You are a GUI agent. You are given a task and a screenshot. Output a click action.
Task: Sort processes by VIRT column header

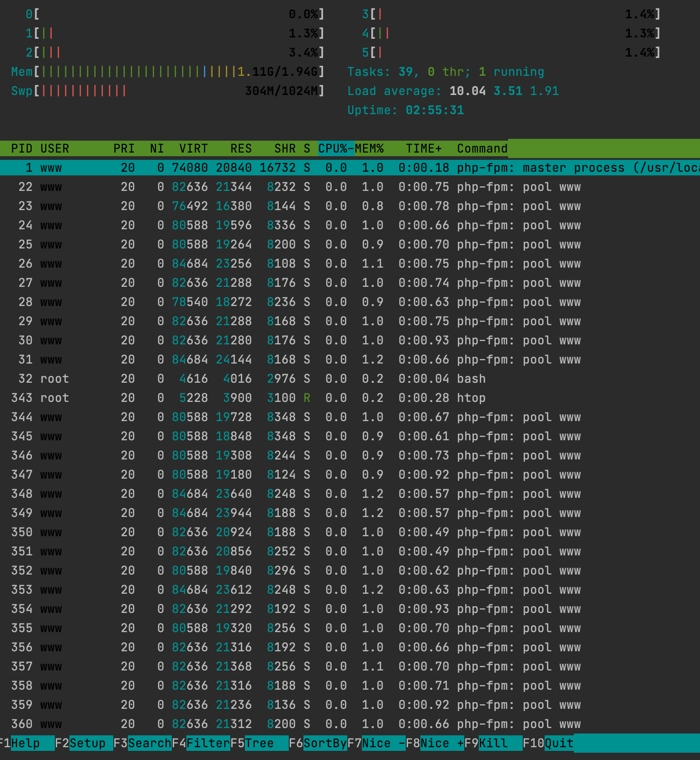tap(193, 148)
